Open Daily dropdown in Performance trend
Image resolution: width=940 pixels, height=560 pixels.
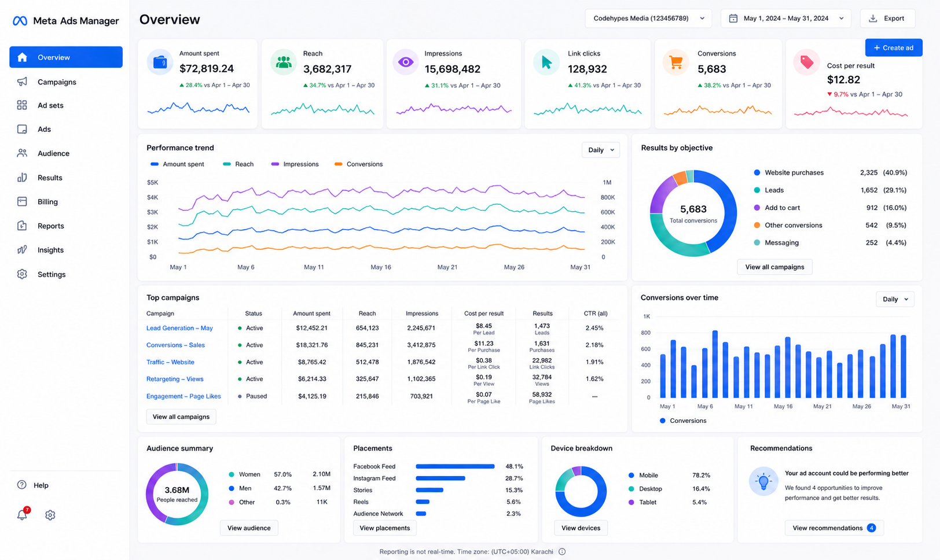click(601, 150)
